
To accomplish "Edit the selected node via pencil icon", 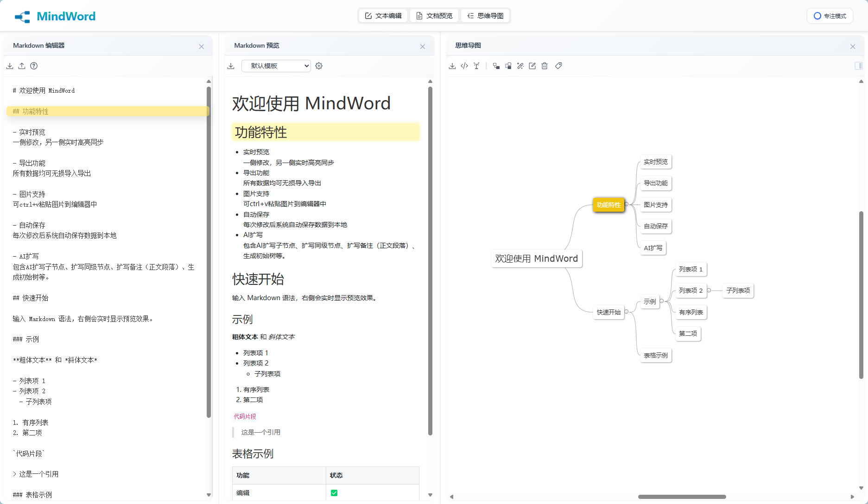I will [x=532, y=66].
